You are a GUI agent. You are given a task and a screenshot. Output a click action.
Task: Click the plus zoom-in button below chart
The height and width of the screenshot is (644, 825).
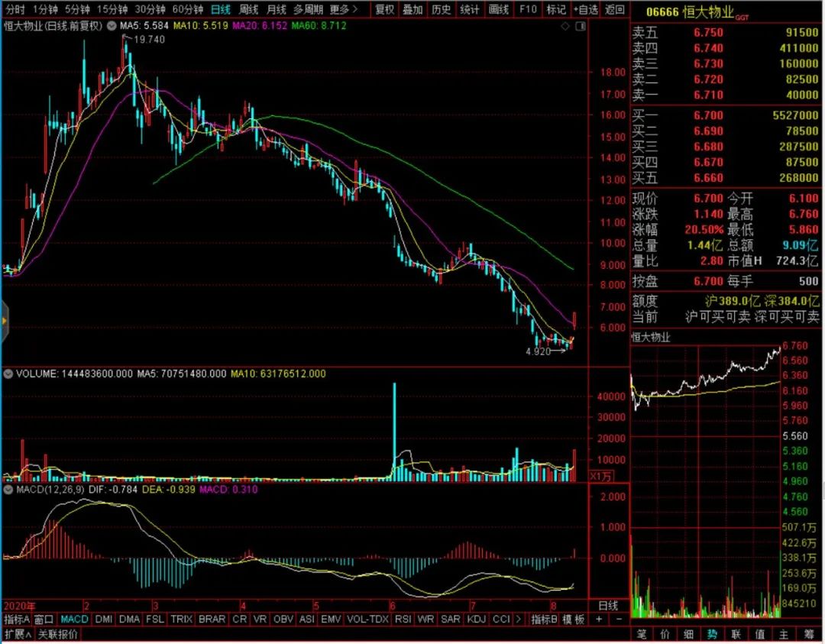599,619
